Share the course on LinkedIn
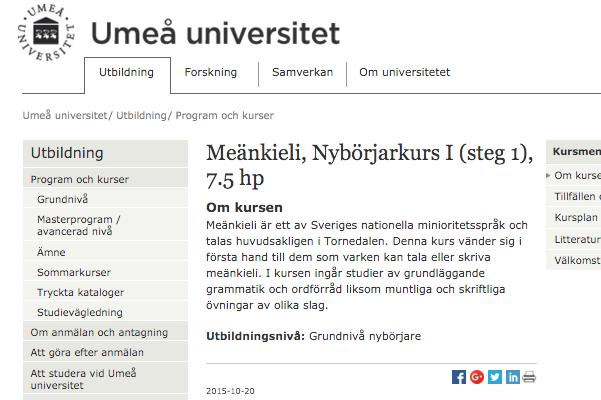This screenshot has width=601, height=400. (x=512, y=377)
